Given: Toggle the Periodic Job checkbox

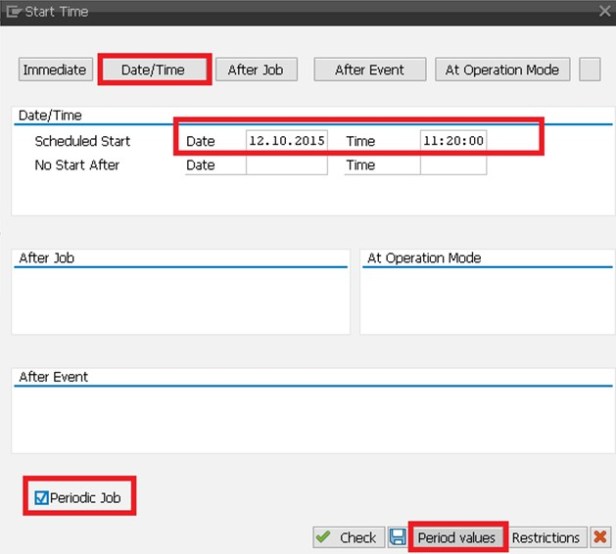Looking at the screenshot, I should click(40, 497).
